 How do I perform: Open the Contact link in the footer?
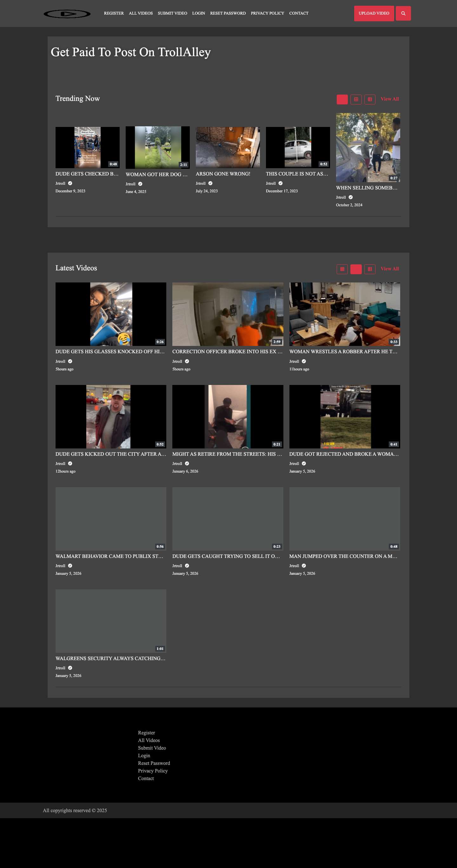146,779
